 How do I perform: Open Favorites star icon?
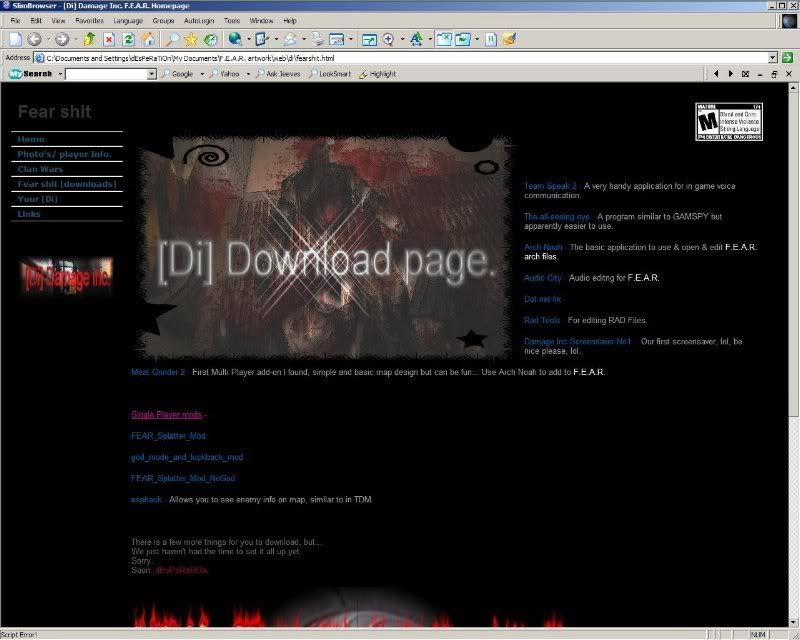point(191,39)
